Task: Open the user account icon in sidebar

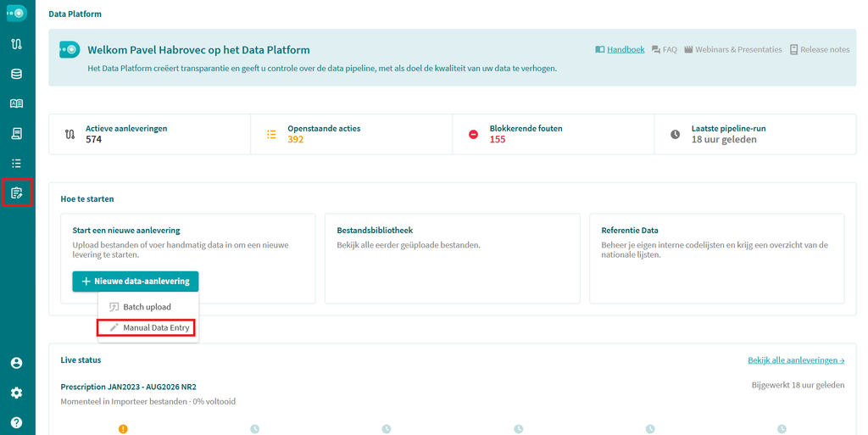Action: 17,363
